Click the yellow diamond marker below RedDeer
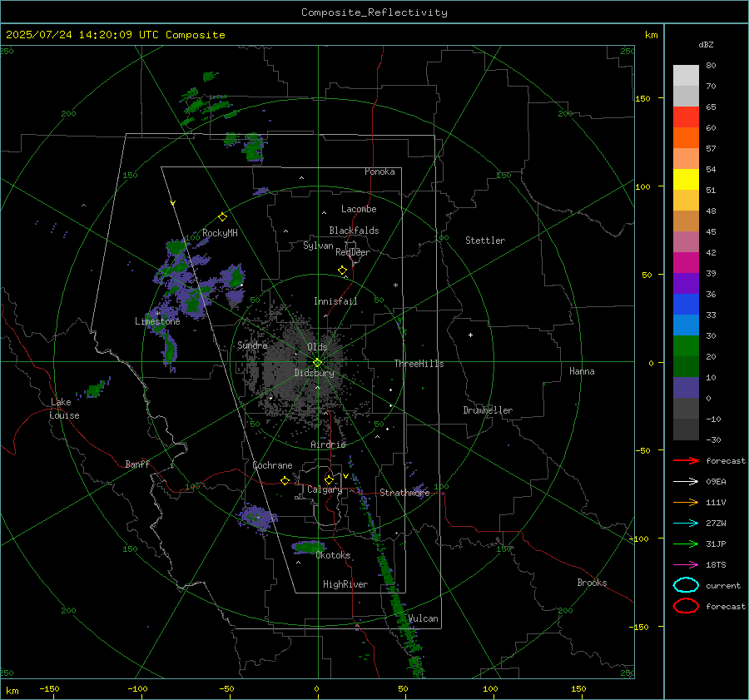Screen dimensions: 749x700 tap(342, 271)
